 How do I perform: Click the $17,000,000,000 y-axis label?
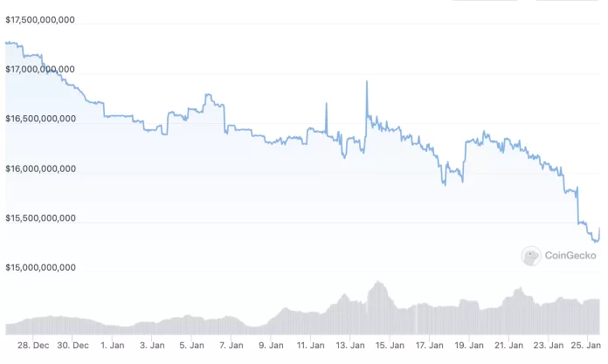point(40,69)
